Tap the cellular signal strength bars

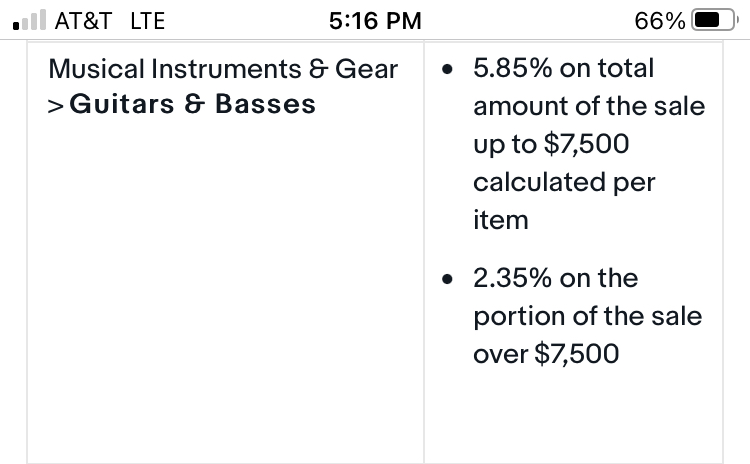pos(29,20)
